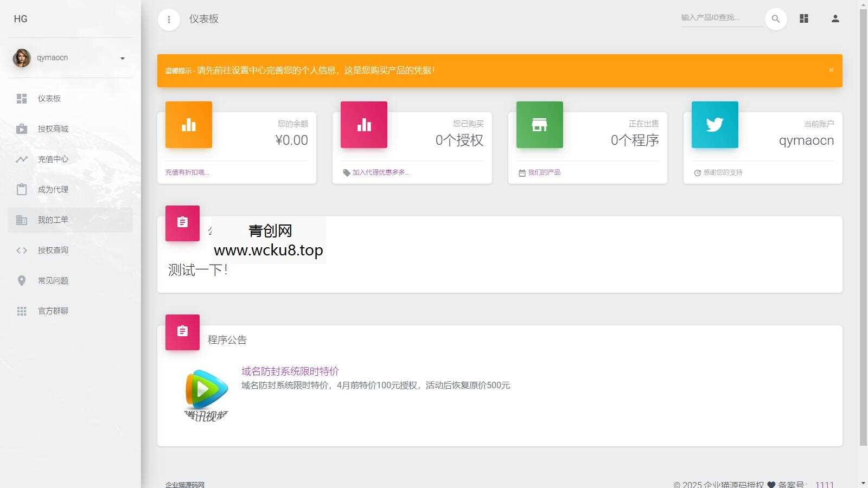Screen dimensions: 868x488
Task: Select the 仪表板 dashboard icon in sidebar
Action: [x=22, y=99]
